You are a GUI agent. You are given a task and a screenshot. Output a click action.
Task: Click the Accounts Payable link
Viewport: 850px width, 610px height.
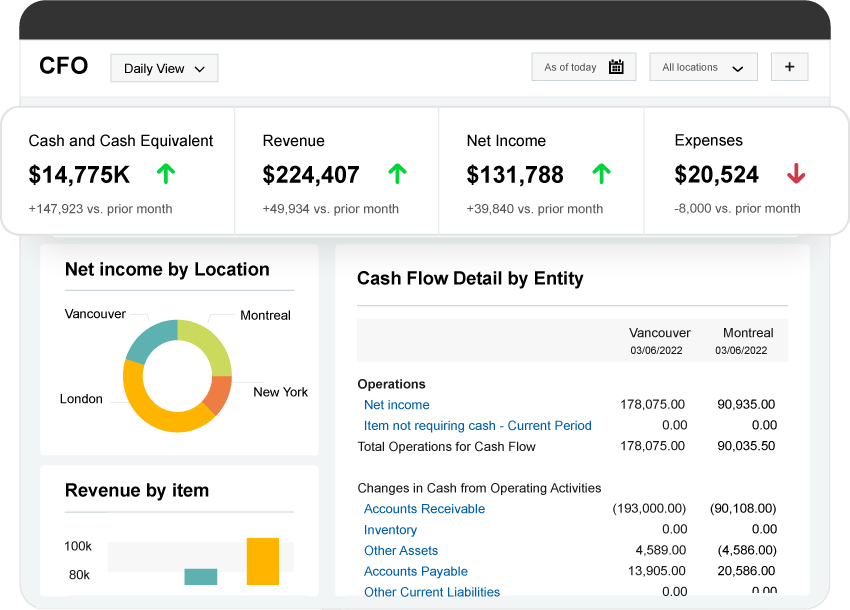point(416,571)
